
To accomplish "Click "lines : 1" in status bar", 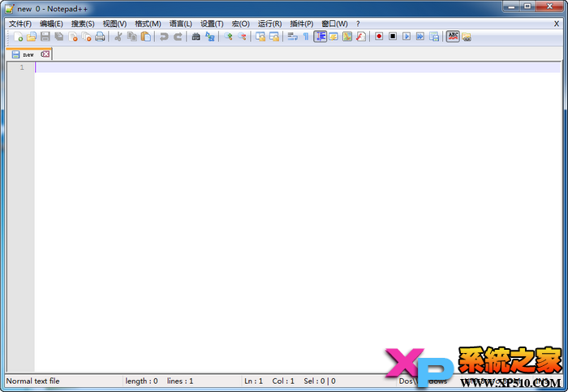I will [x=180, y=381].
